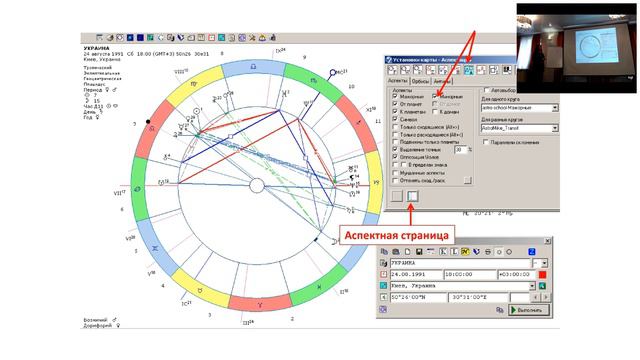Toggle the От планет checkbox
Image resolution: width=640 pixels, height=360 pixels.
click(395, 104)
